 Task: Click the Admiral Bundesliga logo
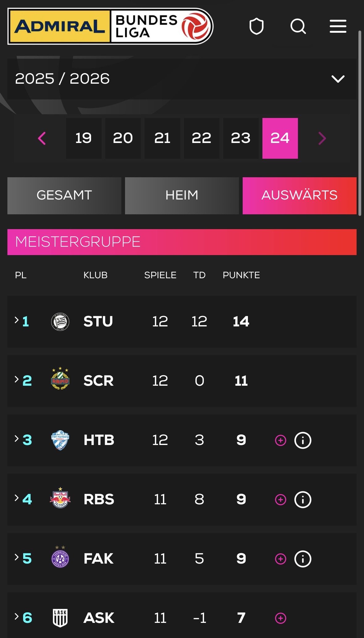coord(110,26)
